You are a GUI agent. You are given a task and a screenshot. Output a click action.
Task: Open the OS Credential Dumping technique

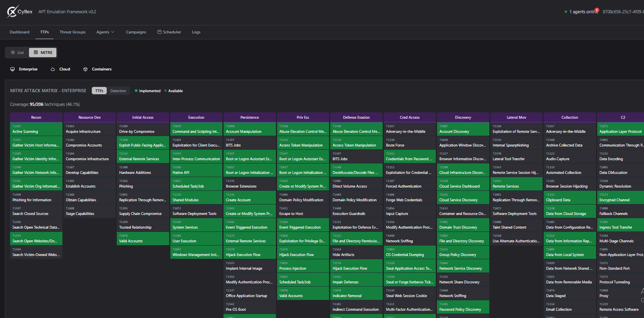point(409,252)
